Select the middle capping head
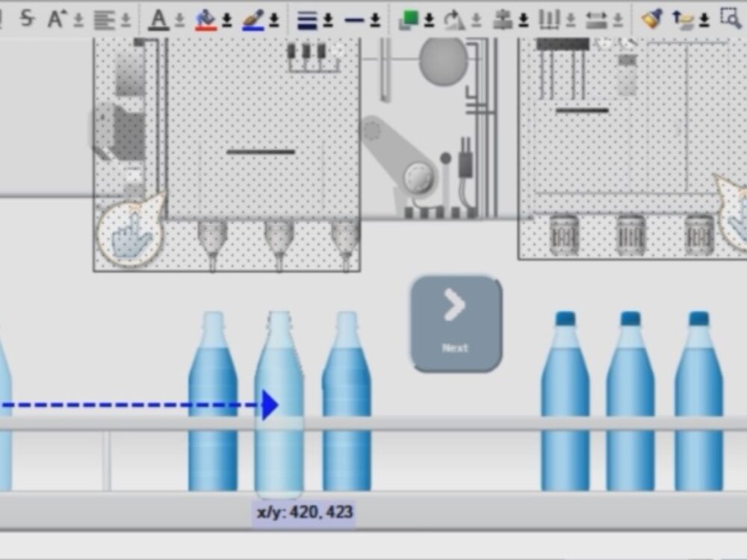This screenshot has width=747, height=560. (x=630, y=235)
